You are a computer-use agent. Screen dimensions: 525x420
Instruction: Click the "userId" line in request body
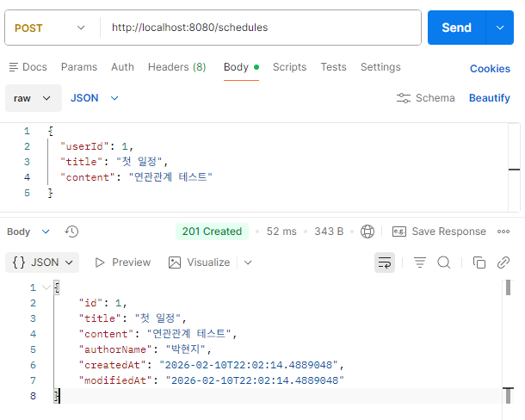(96, 146)
